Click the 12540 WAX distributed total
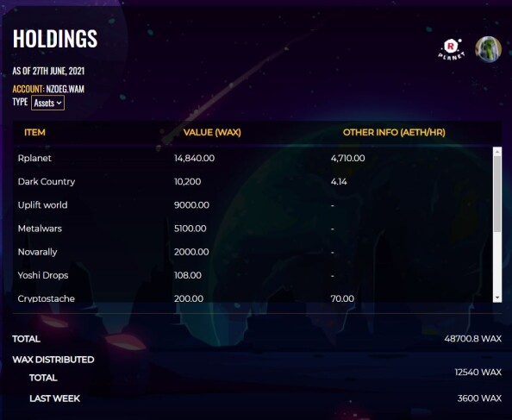This screenshot has width=512, height=420. 478,372
